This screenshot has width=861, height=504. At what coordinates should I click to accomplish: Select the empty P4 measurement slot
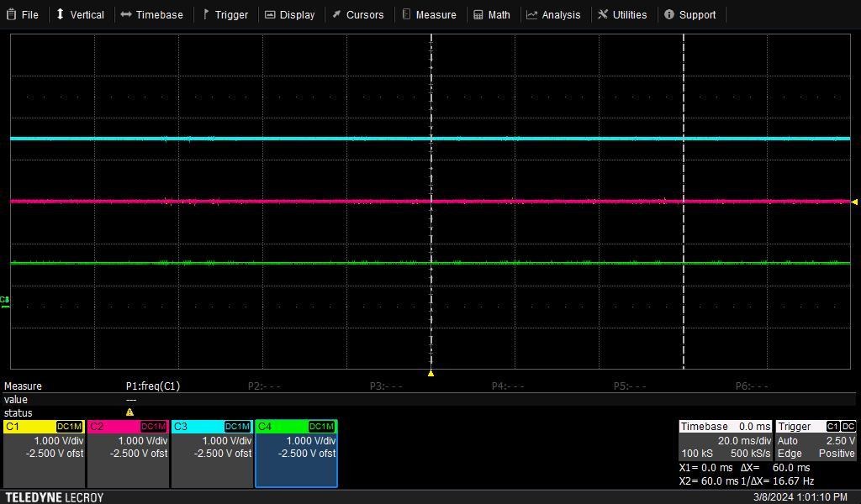pos(508,386)
